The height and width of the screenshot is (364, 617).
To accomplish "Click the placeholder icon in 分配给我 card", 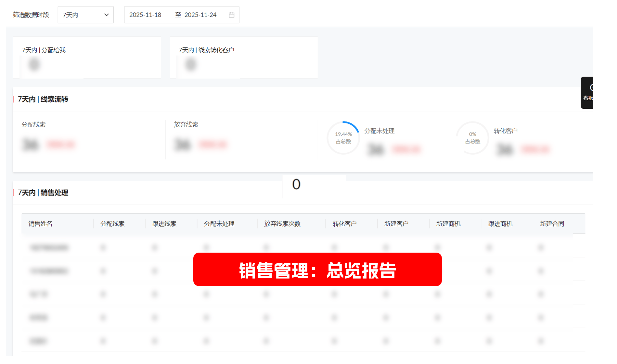I will coord(34,64).
